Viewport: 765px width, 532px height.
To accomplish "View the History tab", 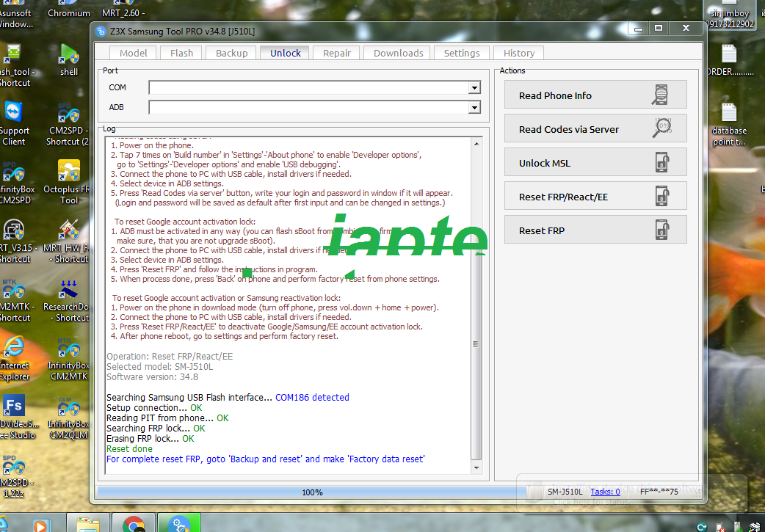I will pyautogui.click(x=518, y=53).
